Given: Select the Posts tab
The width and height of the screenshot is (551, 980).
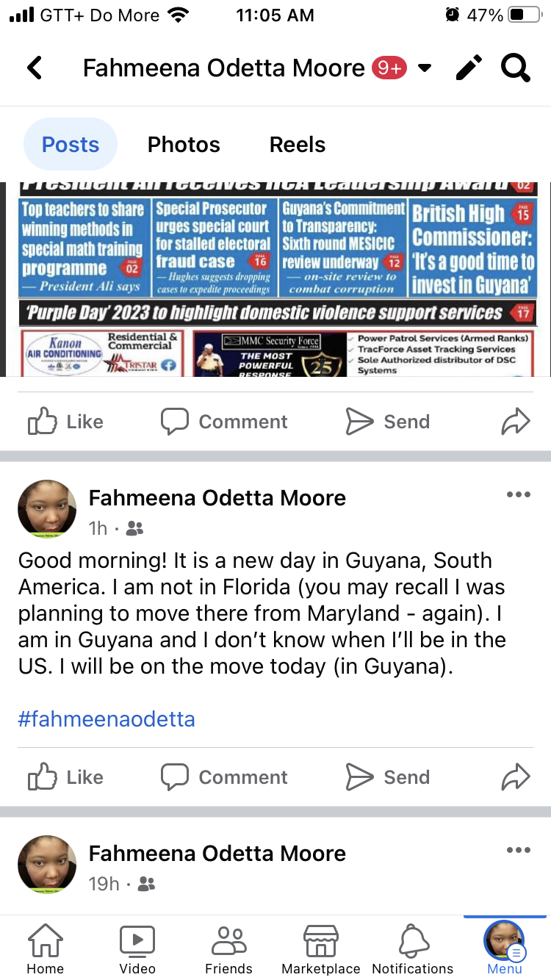Looking at the screenshot, I should pos(71,145).
